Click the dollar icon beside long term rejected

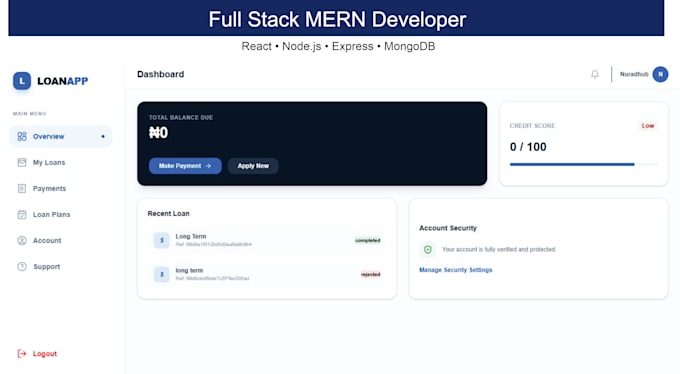pos(162,274)
